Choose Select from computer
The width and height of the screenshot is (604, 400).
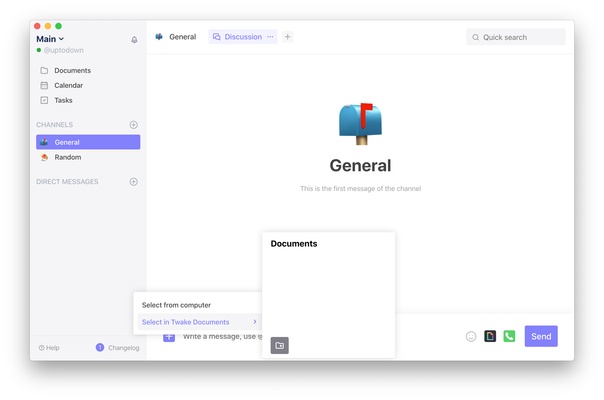(x=176, y=305)
